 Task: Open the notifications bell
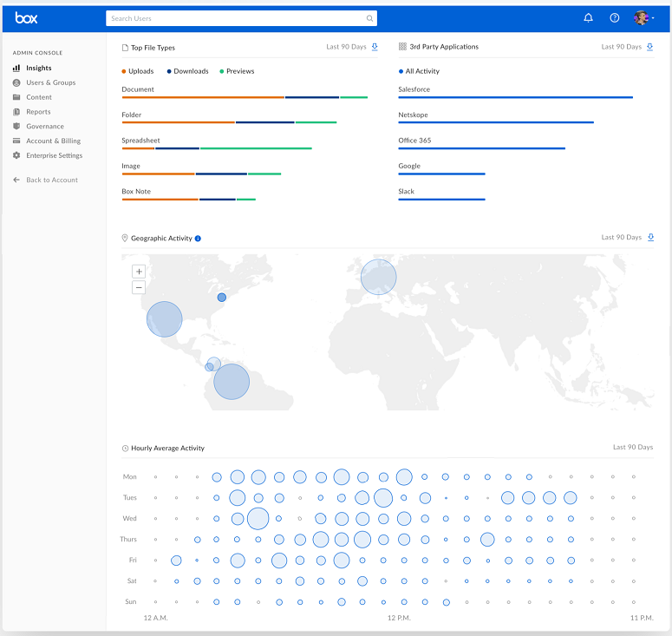[x=588, y=18]
